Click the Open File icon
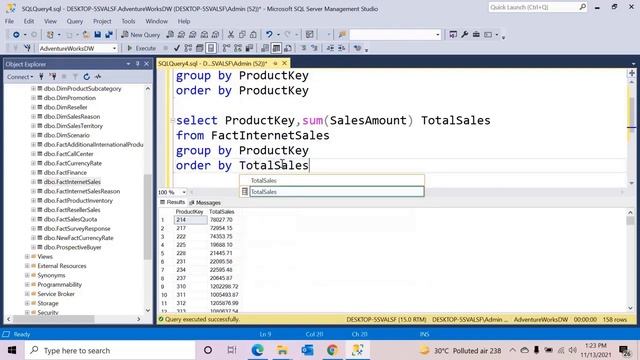Viewport: 640px width, 360px height. pyautogui.click(x=86, y=35)
